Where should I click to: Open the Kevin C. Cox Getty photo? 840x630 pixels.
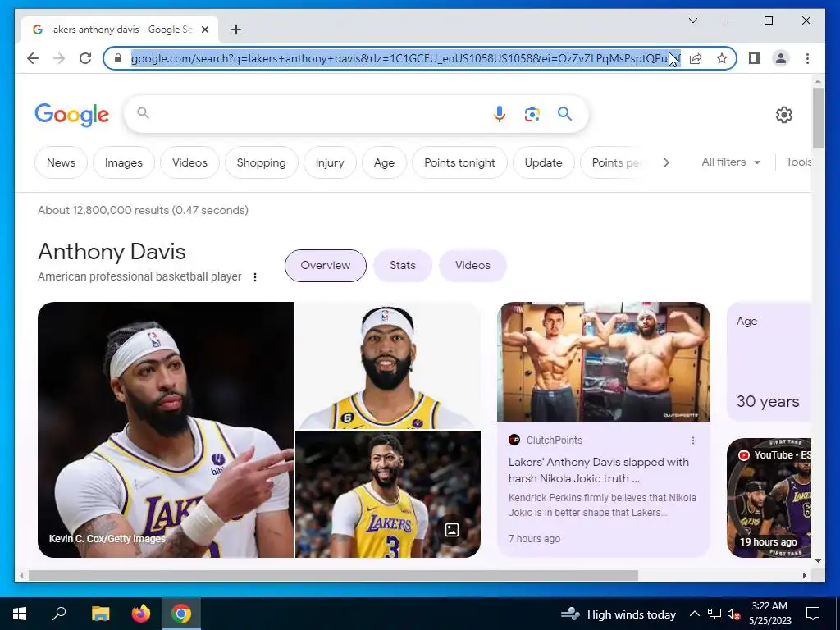pyautogui.click(x=166, y=430)
